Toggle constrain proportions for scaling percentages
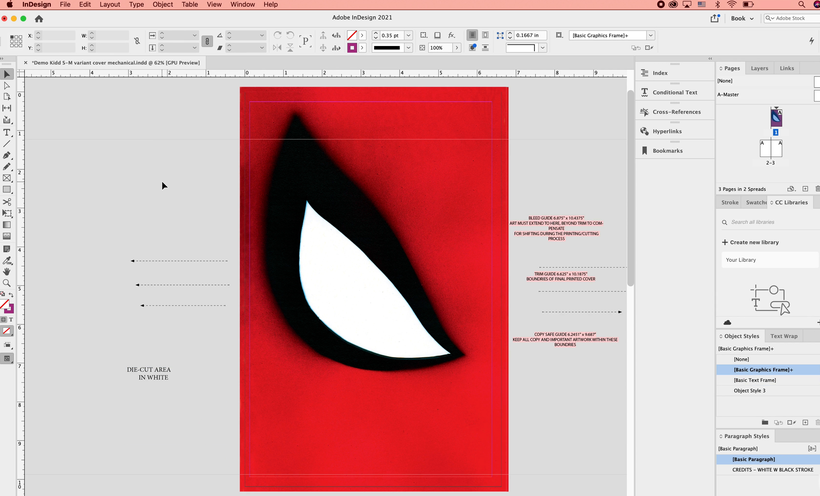The image size is (820, 496). pos(207,41)
